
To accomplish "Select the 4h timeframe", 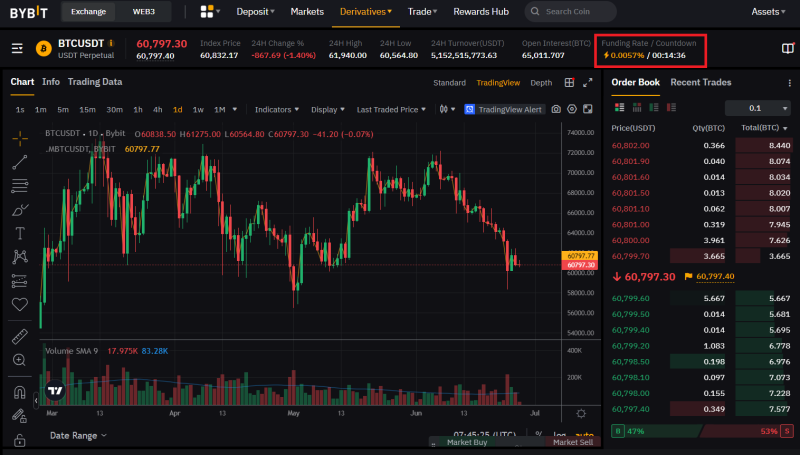I will [x=158, y=110].
